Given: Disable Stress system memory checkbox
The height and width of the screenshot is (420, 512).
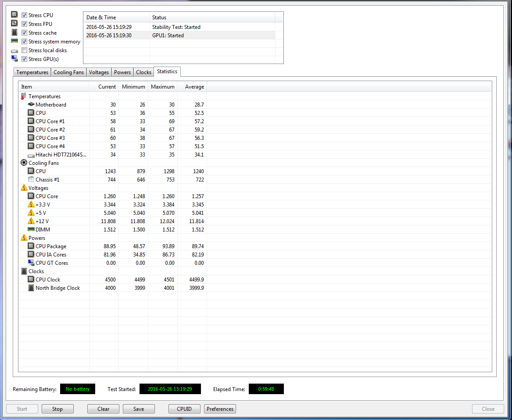Looking at the screenshot, I should 24,42.
